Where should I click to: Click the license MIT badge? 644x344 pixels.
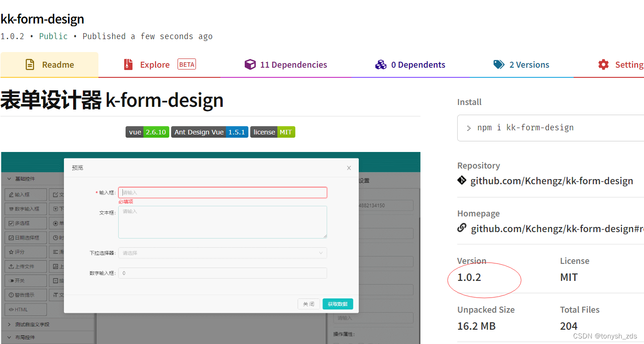[273, 132]
